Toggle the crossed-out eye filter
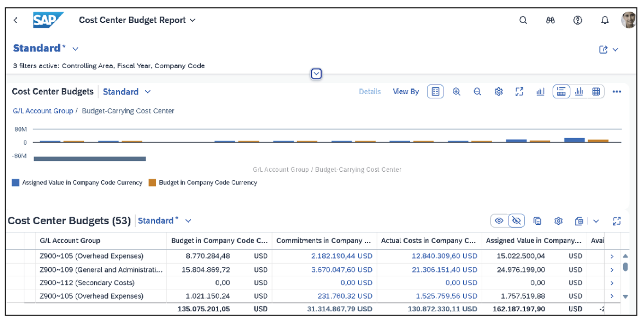The image size is (644, 326). coord(516,220)
